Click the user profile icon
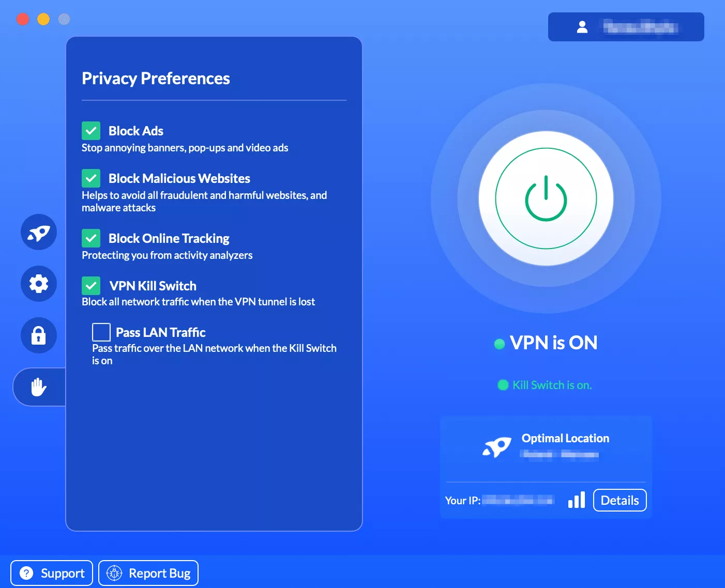This screenshot has height=588, width=725. click(582, 27)
